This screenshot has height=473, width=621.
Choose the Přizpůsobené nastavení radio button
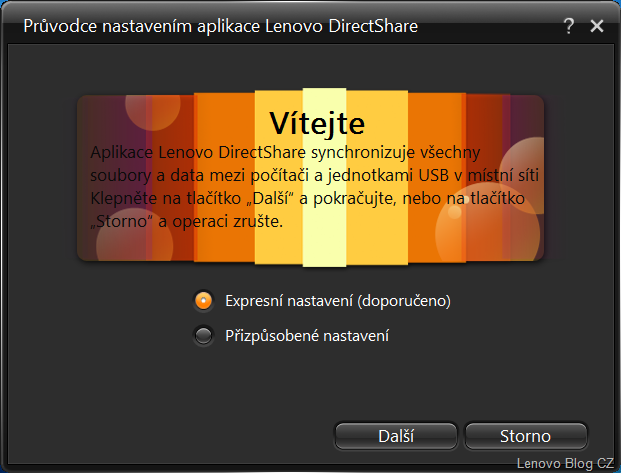204,336
